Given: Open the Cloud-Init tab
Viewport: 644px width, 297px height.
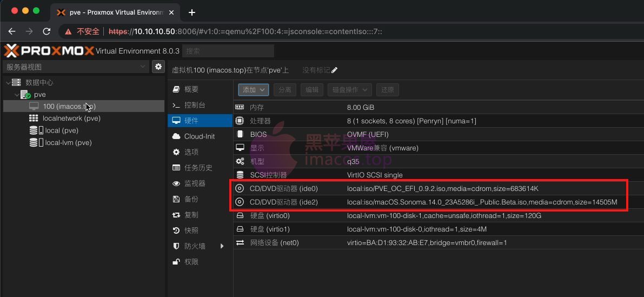Looking at the screenshot, I should (200, 136).
